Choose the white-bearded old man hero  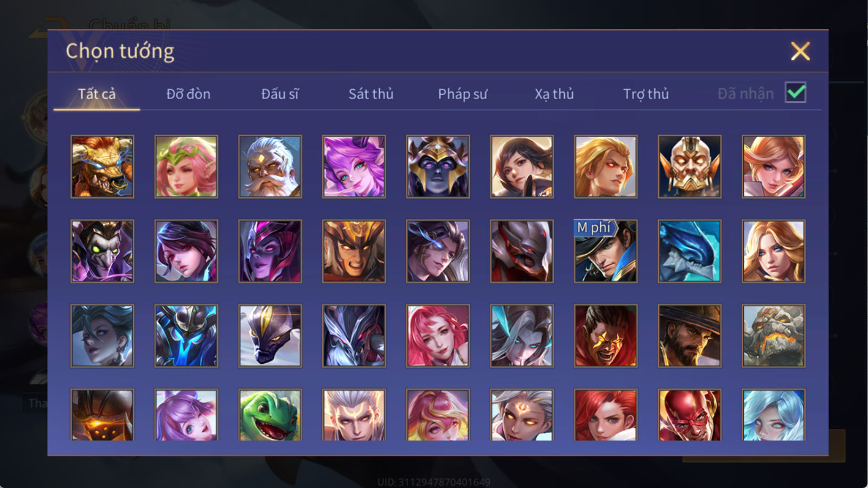[270, 166]
